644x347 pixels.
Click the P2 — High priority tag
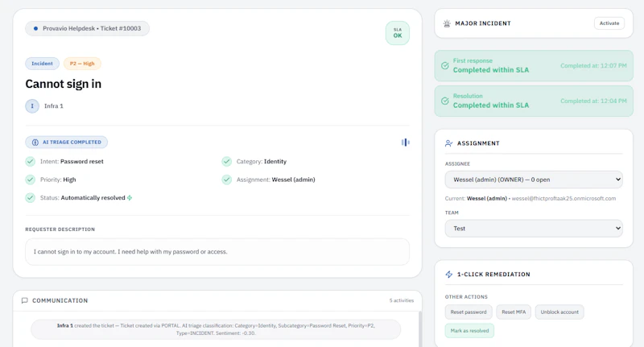tap(82, 64)
